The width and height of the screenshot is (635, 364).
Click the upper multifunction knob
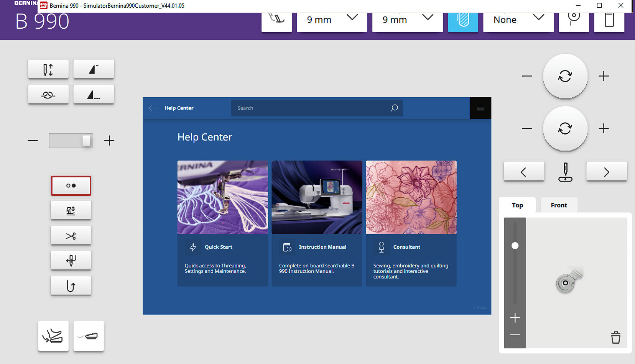[565, 76]
